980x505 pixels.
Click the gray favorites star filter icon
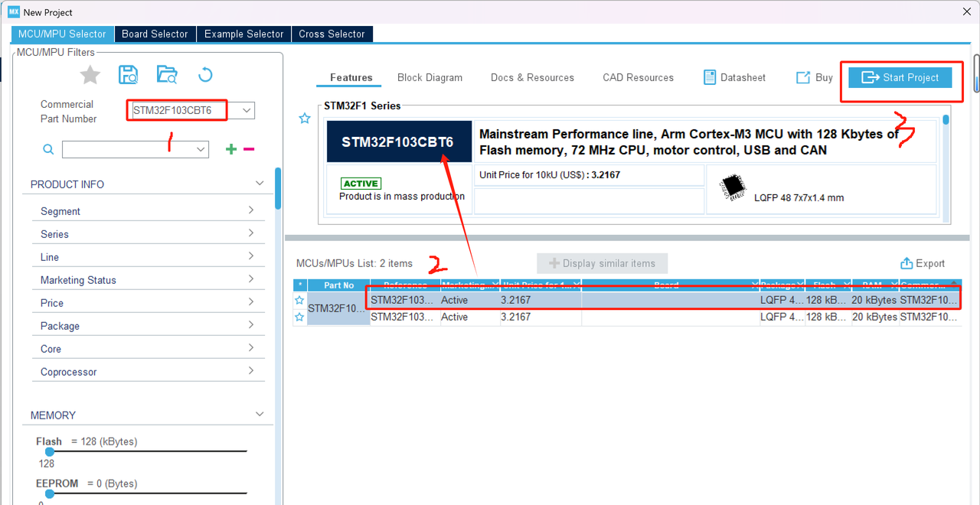(x=90, y=75)
